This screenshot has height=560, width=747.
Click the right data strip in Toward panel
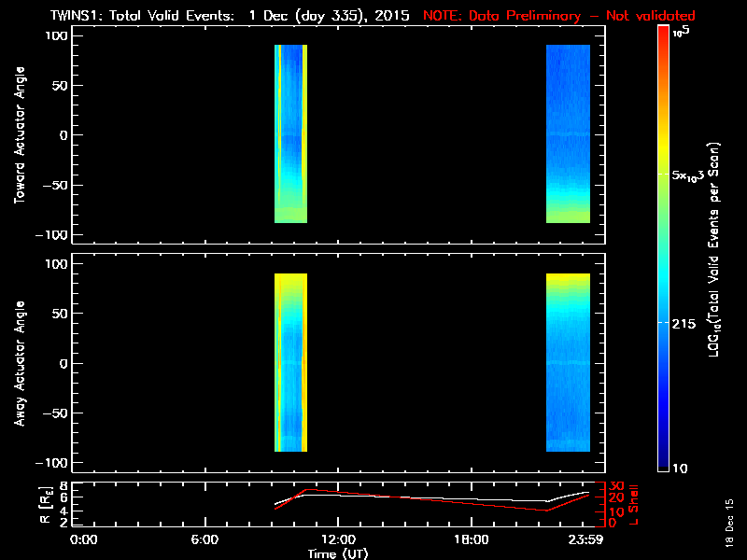pos(568,134)
